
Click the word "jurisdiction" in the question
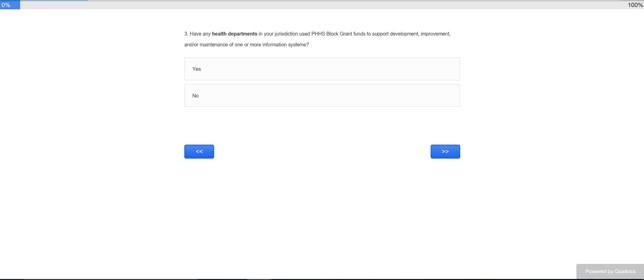[286, 34]
